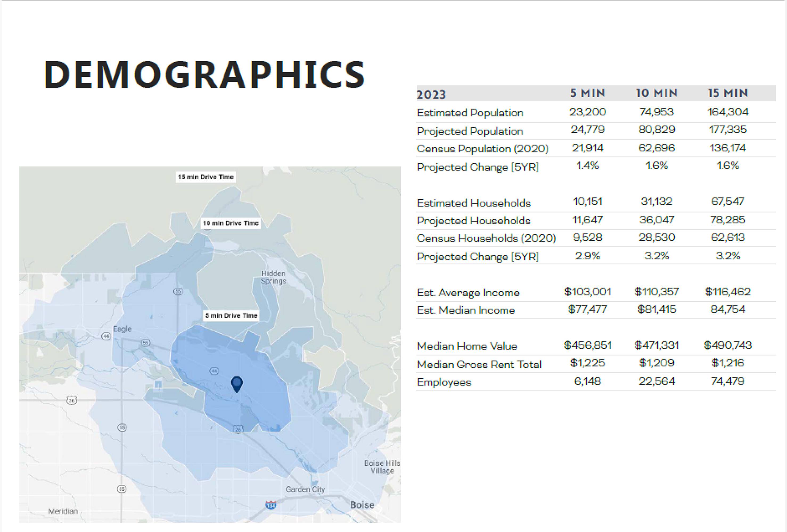
Task: Click the Garden City map label
Action: pyautogui.click(x=305, y=489)
